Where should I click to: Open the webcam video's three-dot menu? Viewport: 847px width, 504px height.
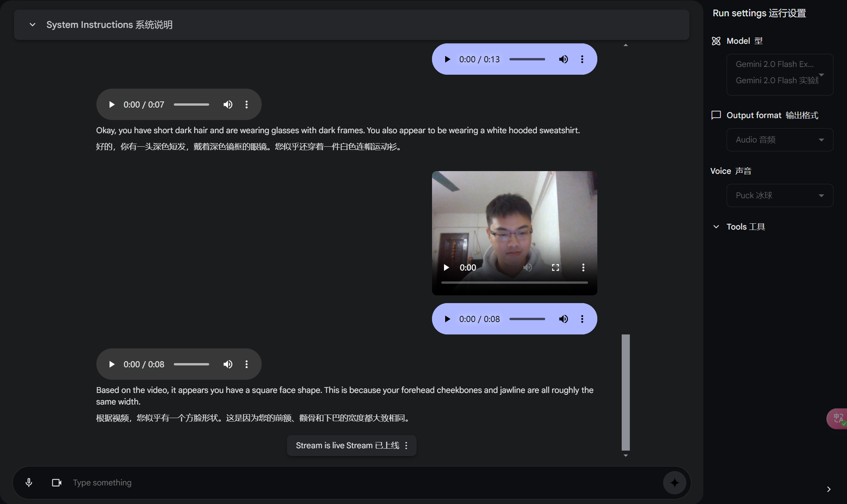coord(583,267)
